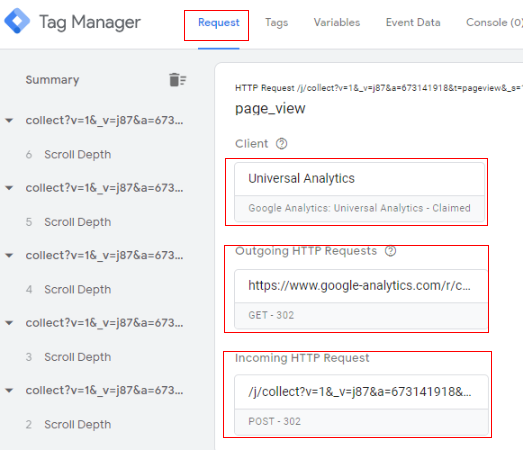Switch to the Request tab
523x450 pixels.
(x=218, y=22)
